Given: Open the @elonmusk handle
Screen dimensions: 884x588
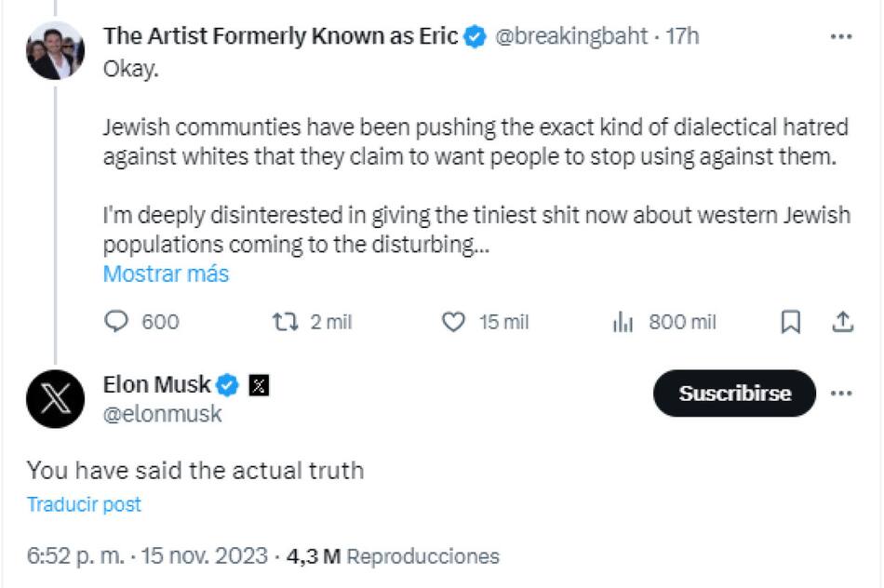Looking at the screenshot, I should (x=163, y=414).
